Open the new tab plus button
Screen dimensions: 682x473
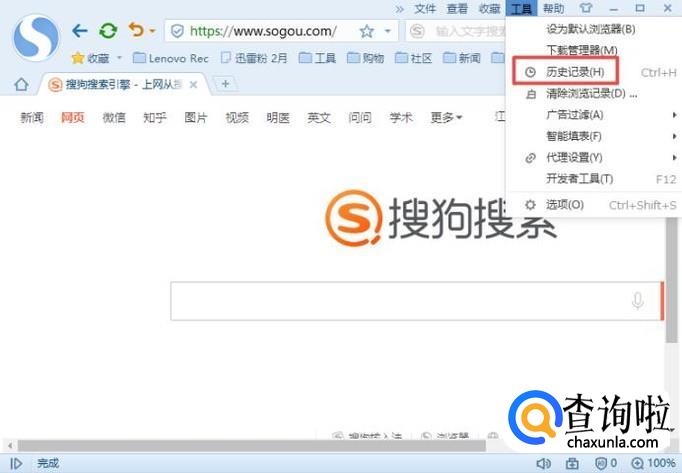(225, 84)
